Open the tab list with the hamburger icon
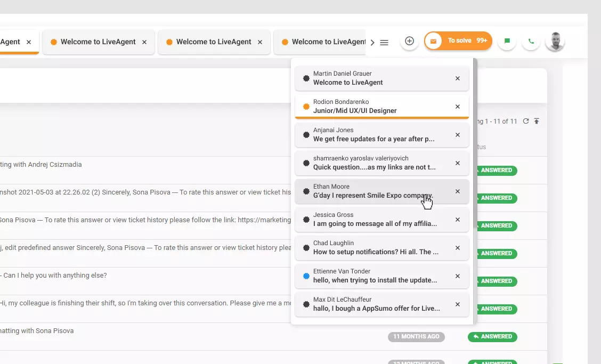This screenshot has height=364, width=601. pyautogui.click(x=384, y=42)
